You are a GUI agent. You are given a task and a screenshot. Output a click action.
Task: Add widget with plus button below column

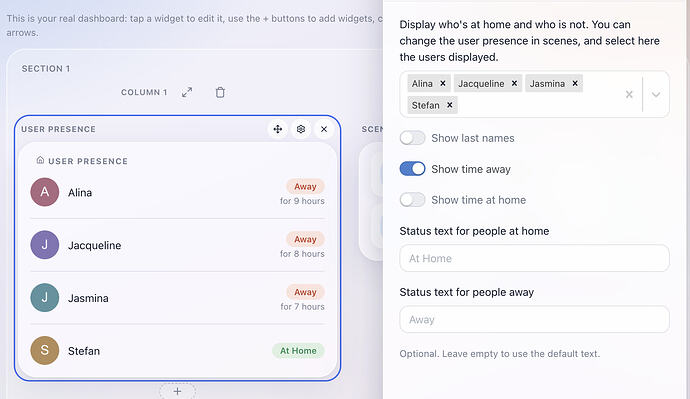coord(177,391)
